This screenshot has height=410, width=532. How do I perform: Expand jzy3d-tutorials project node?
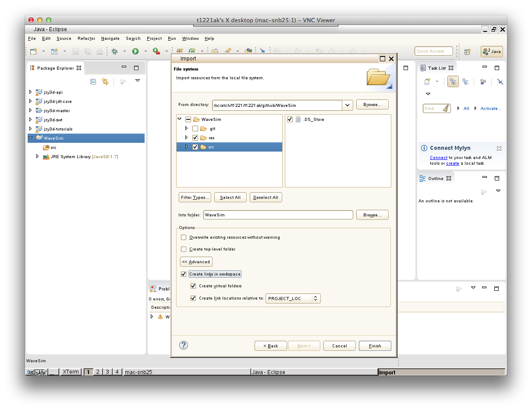click(x=30, y=129)
